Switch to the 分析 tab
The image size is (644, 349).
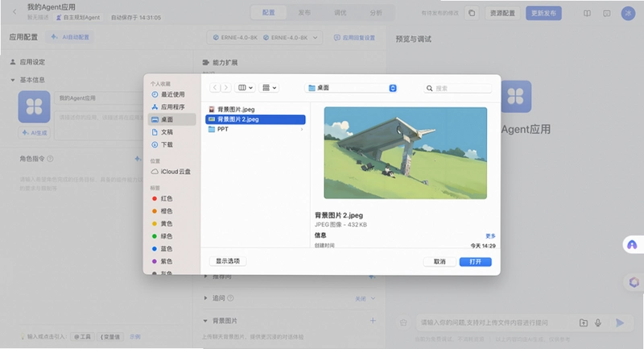375,13
